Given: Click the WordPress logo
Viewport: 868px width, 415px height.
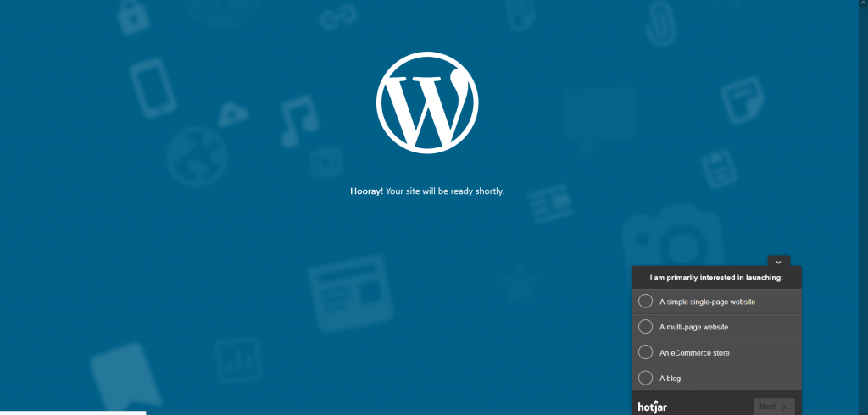Looking at the screenshot, I should coord(427,102).
